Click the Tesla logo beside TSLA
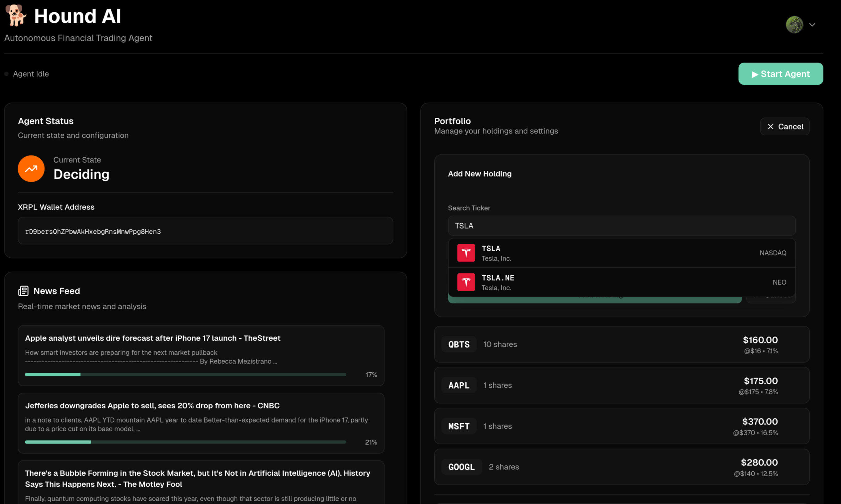Screen dimensions: 841x504 coord(466,253)
